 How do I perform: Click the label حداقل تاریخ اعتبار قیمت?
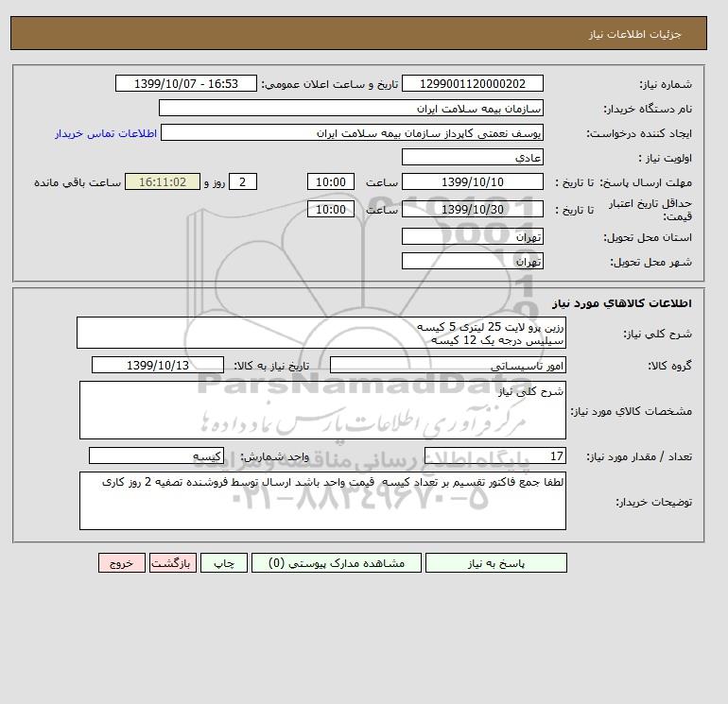[650, 210]
